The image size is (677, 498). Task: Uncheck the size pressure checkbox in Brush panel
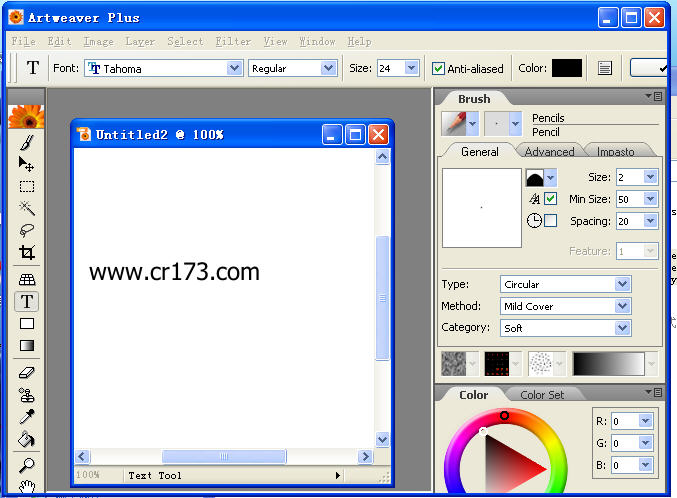tap(550, 199)
